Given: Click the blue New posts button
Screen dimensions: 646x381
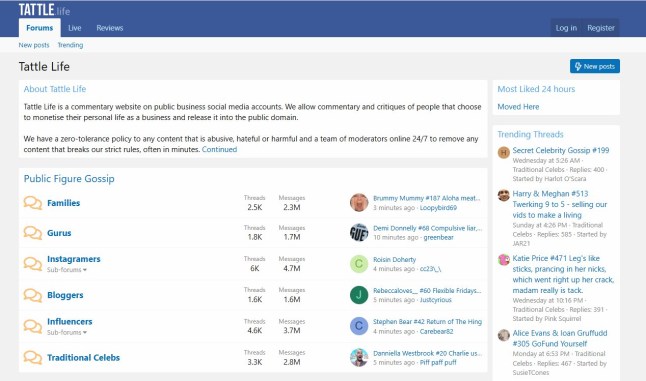Looking at the screenshot, I should click(x=595, y=66).
